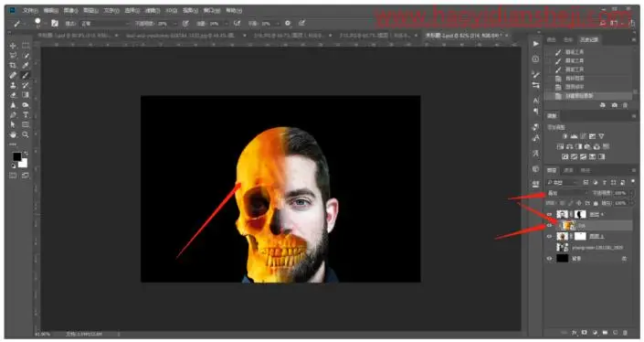Open the File menu

point(30,10)
